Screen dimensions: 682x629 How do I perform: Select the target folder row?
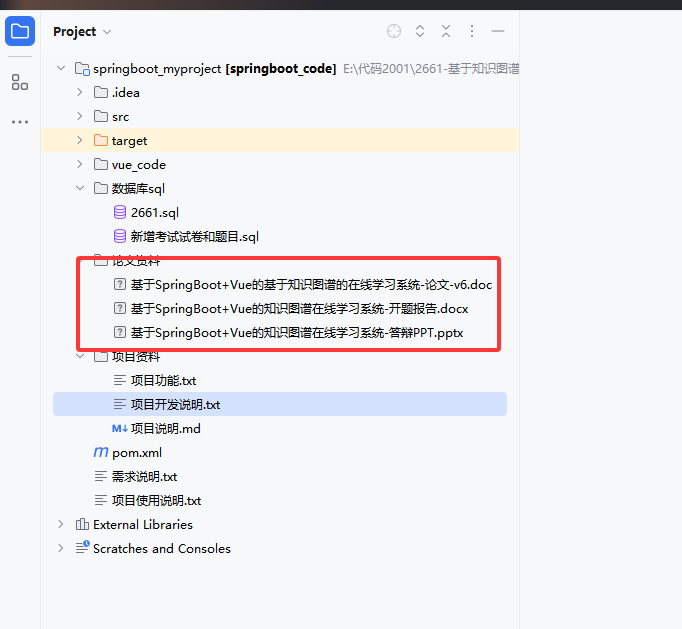(x=280, y=140)
